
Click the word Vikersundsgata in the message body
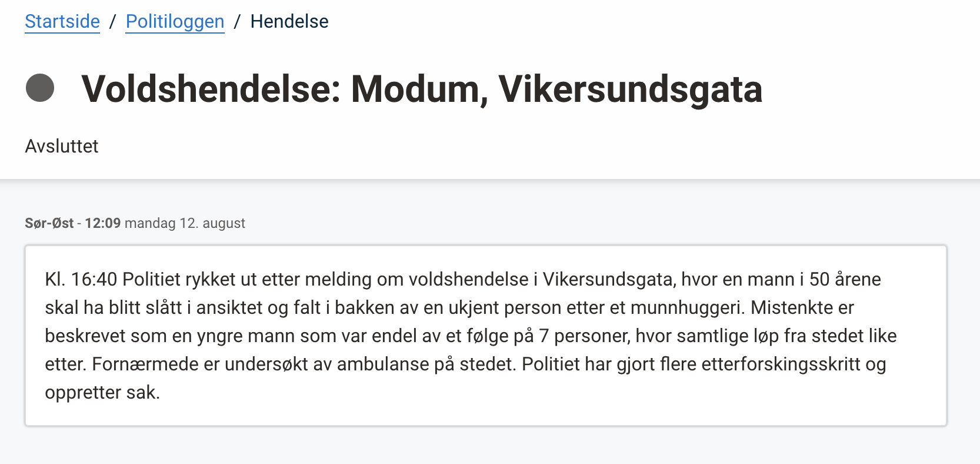(x=608, y=279)
